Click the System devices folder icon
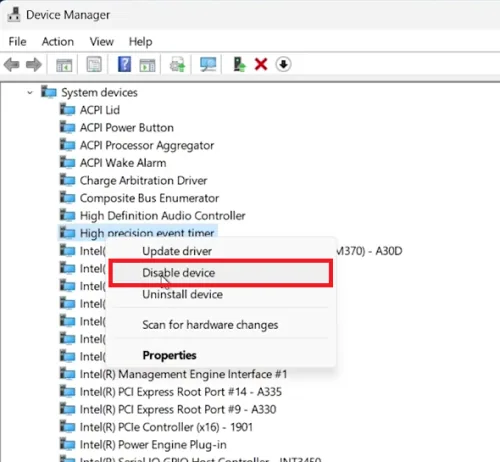 click(x=49, y=92)
